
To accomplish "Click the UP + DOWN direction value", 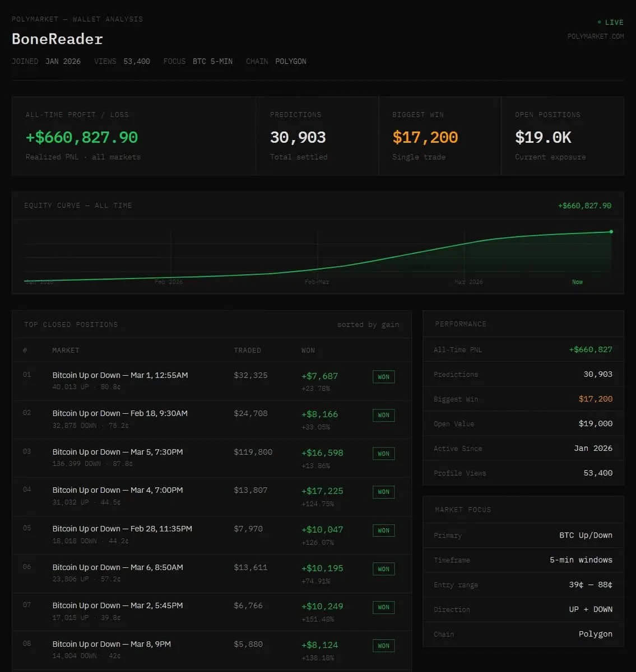I will (591, 609).
